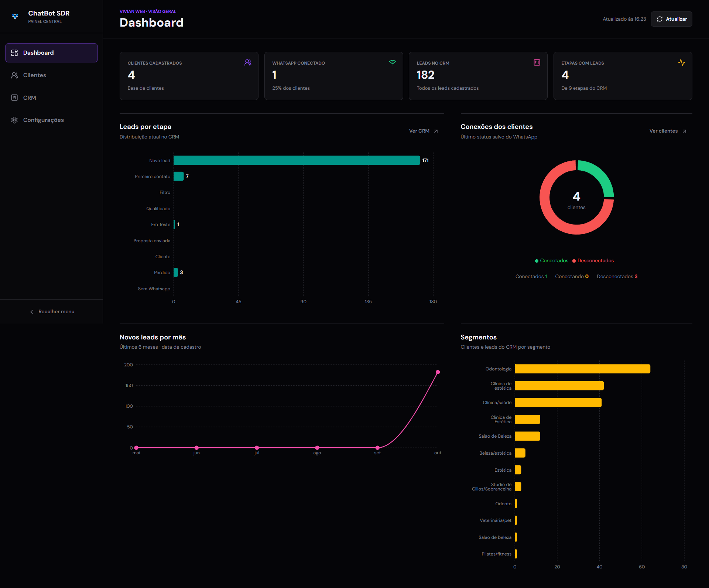Collapse sidebar with Recolher menu

(52, 312)
